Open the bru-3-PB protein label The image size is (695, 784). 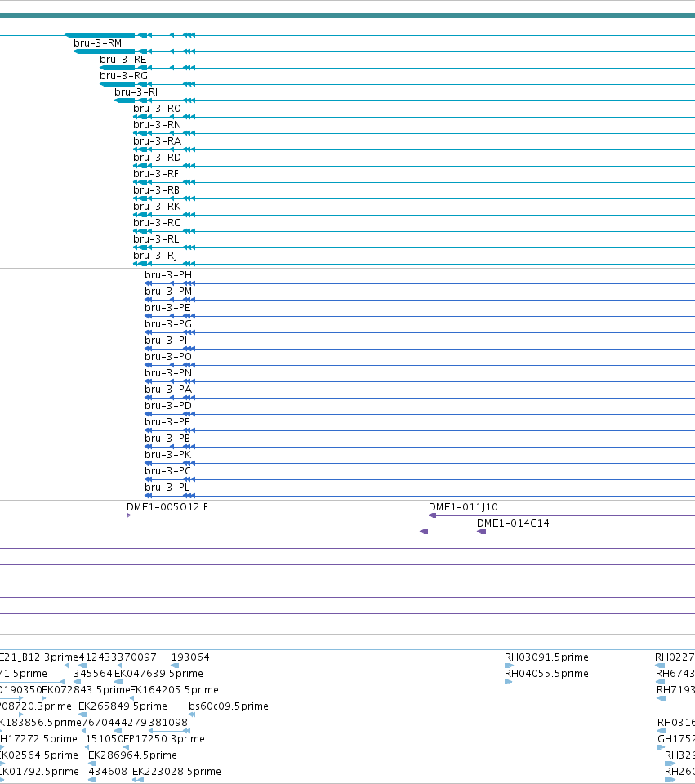tap(167, 439)
